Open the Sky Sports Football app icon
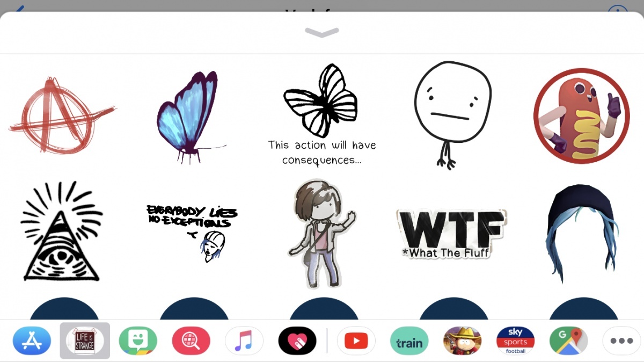This screenshot has width=644, height=362. click(515, 341)
